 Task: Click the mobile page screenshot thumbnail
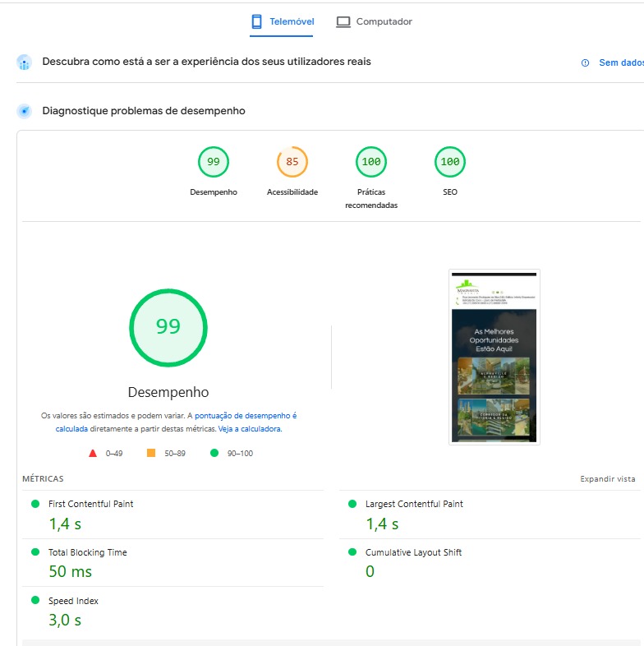[494, 357]
